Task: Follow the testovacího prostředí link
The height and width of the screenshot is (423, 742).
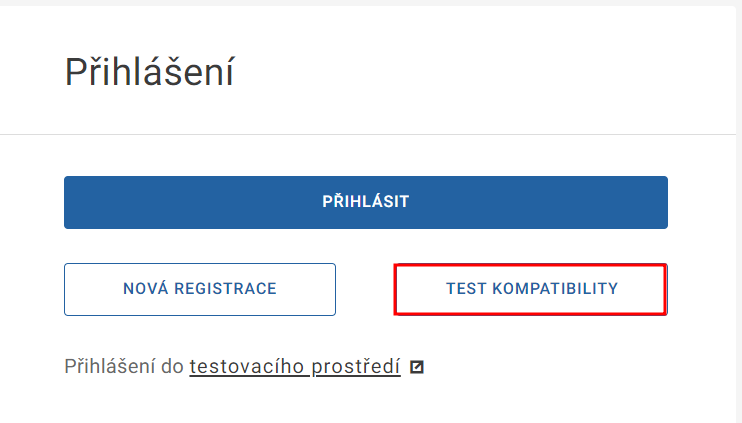Action: (x=295, y=367)
